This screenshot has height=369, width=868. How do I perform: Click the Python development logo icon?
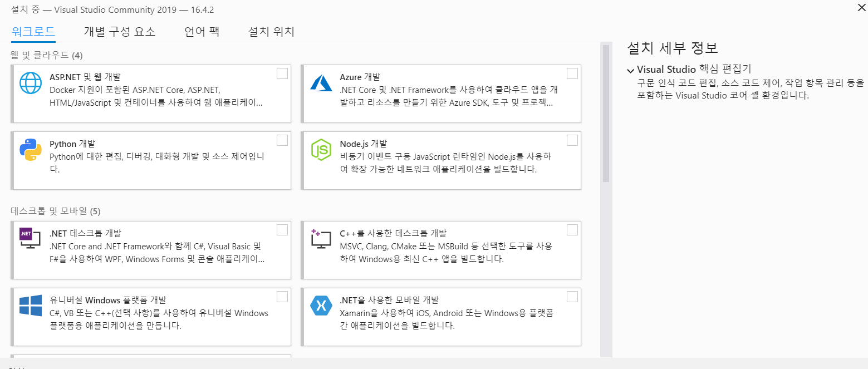point(31,149)
